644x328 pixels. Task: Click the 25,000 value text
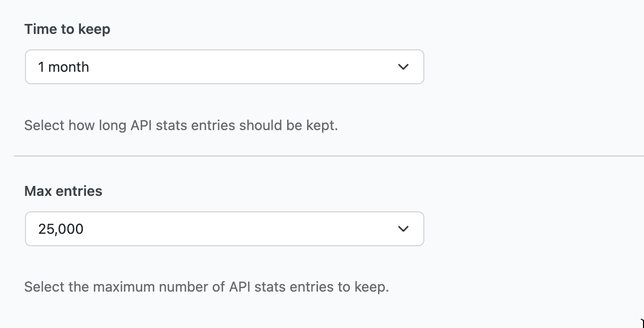click(60, 229)
